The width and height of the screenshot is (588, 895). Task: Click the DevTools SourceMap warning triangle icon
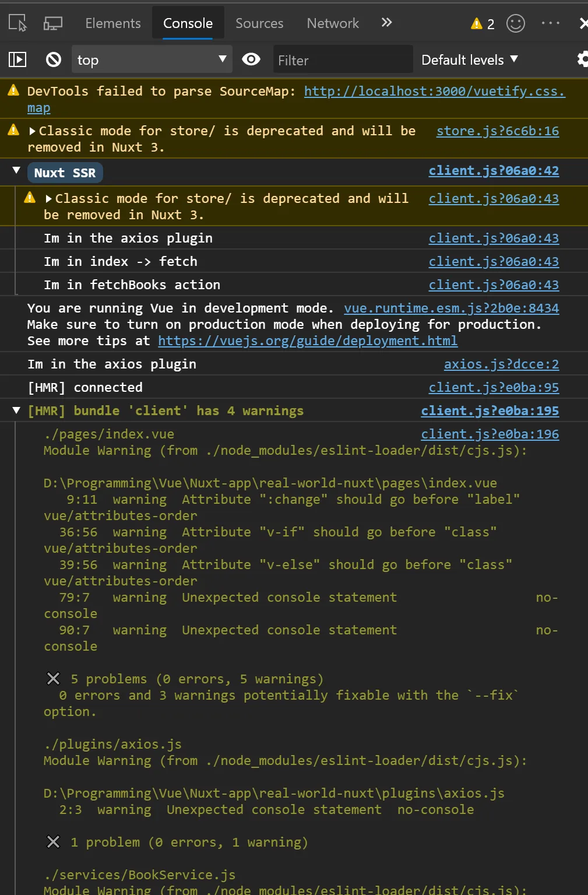[13, 90]
